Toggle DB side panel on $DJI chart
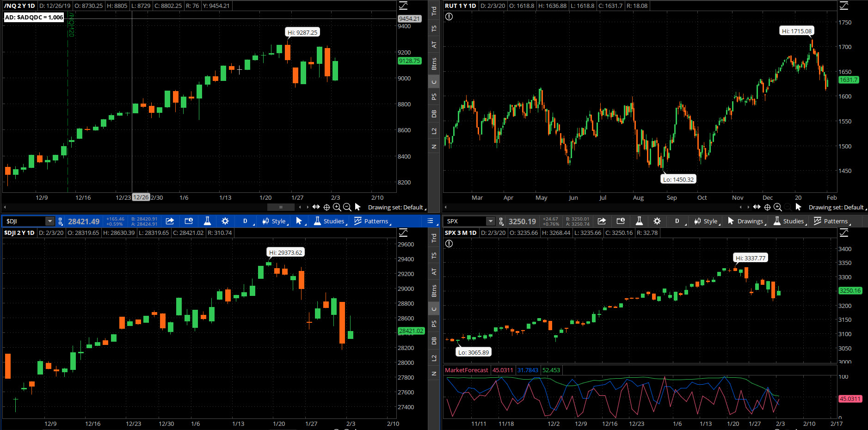The width and height of the screenshot is (868, 430). [x=434, y=341]
